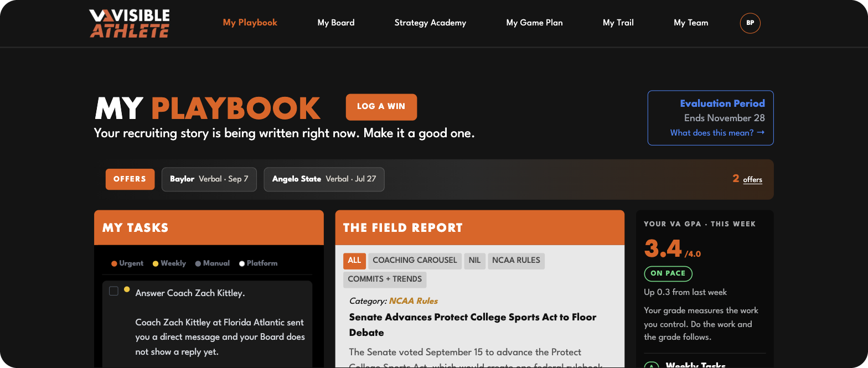Image resolution: width=868 pixels, height=368 pixels.
Task: Click 'Ends November 28' text
Action: (x=725, y=118)
